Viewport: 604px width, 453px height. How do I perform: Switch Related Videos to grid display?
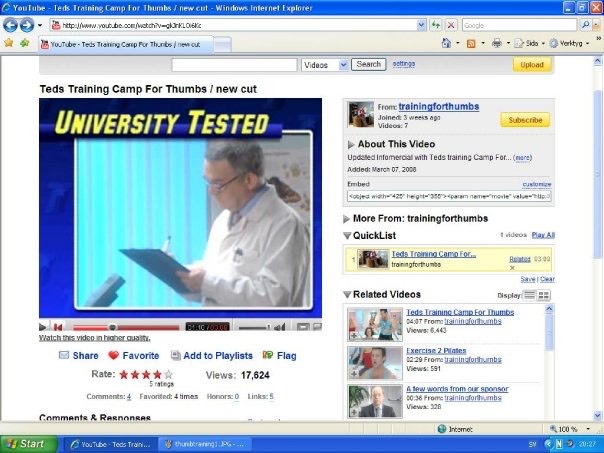[x=544, y=295]
